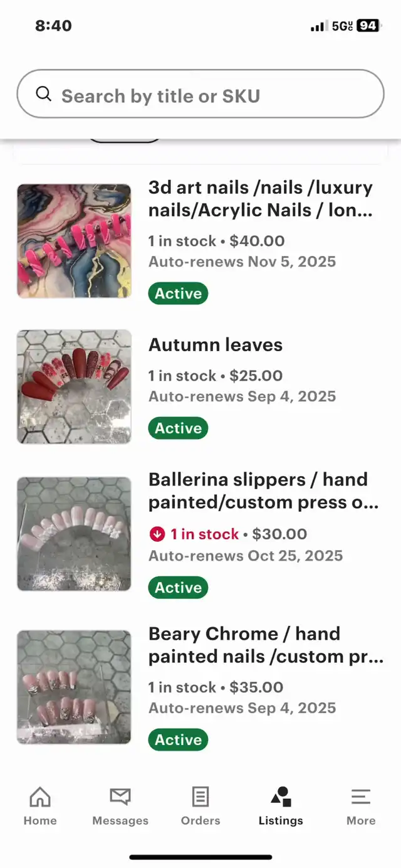Open the Messages envelope icon

[120, 798]
